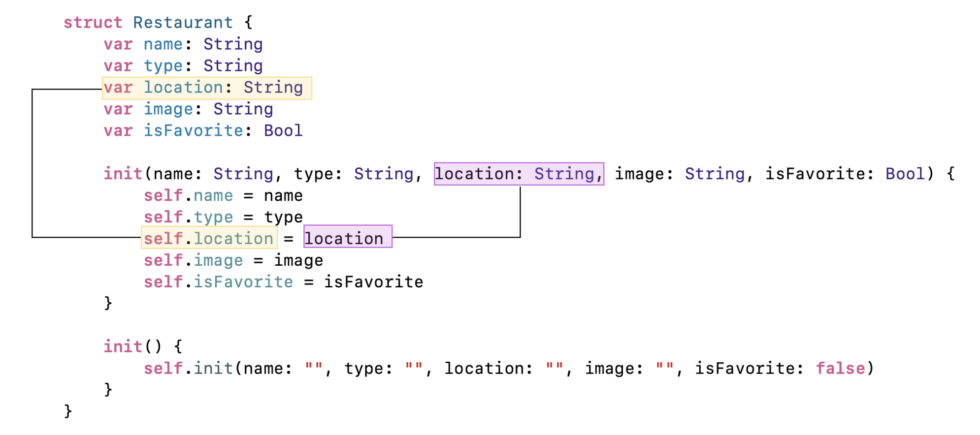Select the yellow-highlighted 'self.location' box

(209, 239)
